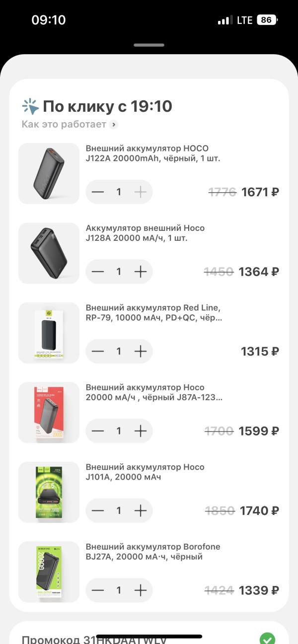Decrease quantity of HOCO J122A power bank
298x644 pixels.
(98, 192)
